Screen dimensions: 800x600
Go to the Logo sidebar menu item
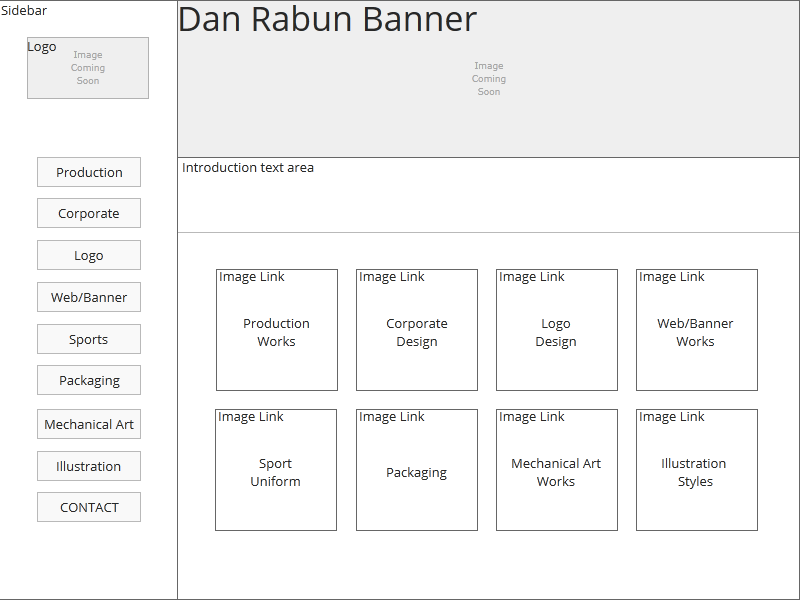click(x=89, y=255)
